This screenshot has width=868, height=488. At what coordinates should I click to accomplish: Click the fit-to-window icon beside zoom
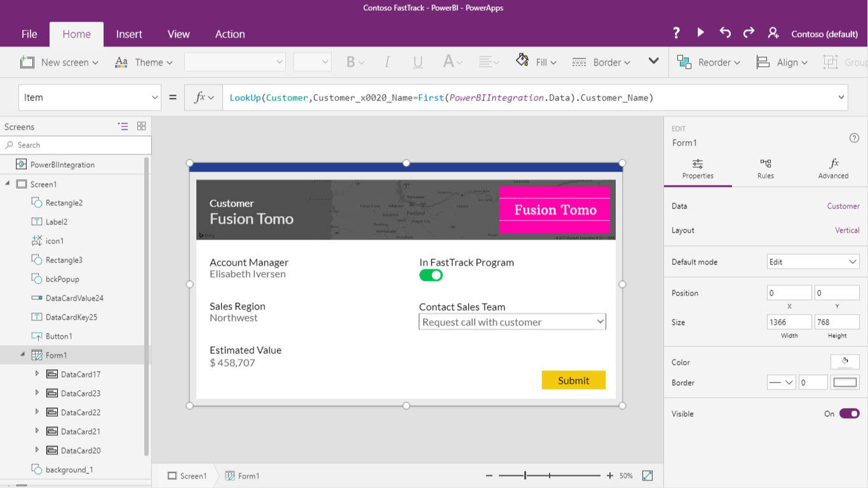648,475
